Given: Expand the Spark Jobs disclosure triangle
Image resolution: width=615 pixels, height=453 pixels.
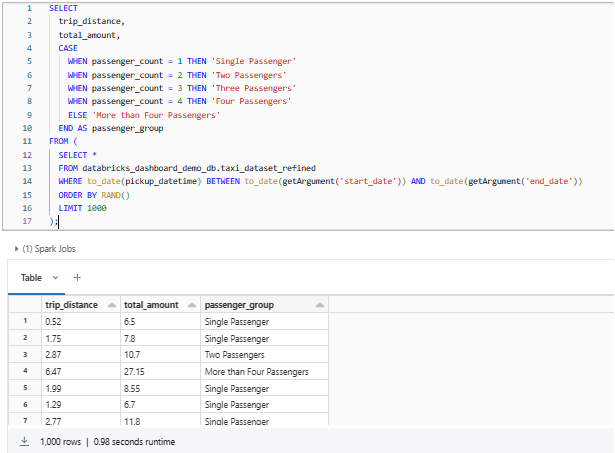Looking at the screenshot, I should point(15,248).
